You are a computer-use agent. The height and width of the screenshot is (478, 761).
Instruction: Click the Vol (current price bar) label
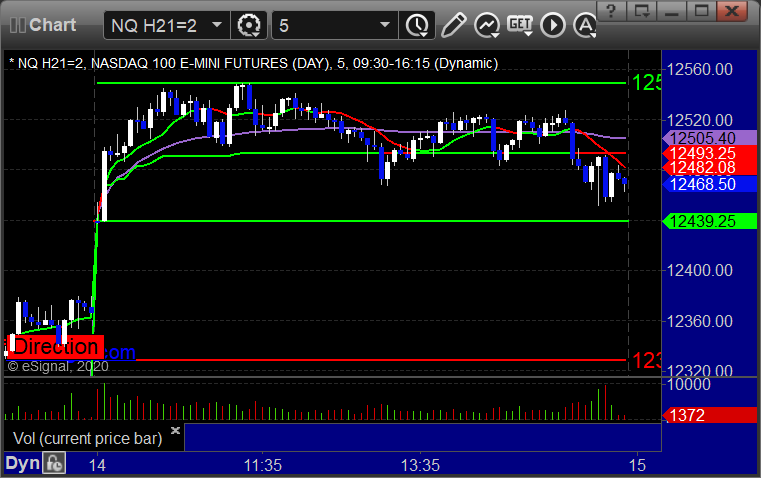(87, 439)
